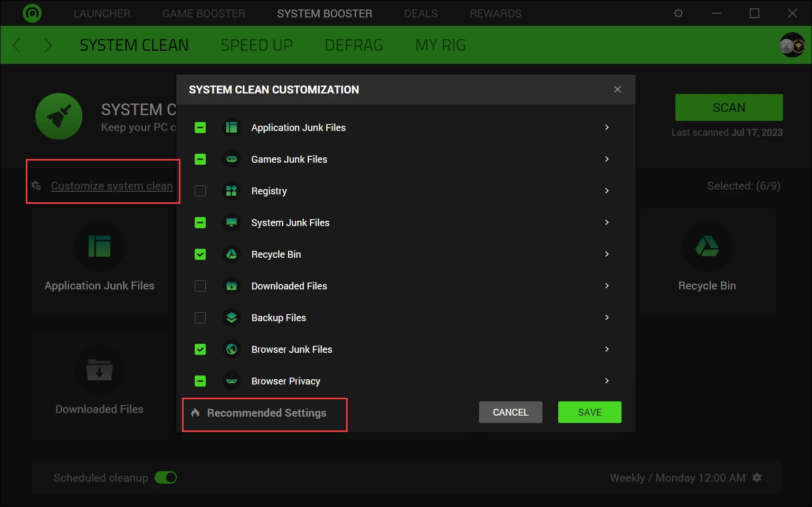
Task: Expand the Recycle Bin chevron
Action: tap(607, 254)
